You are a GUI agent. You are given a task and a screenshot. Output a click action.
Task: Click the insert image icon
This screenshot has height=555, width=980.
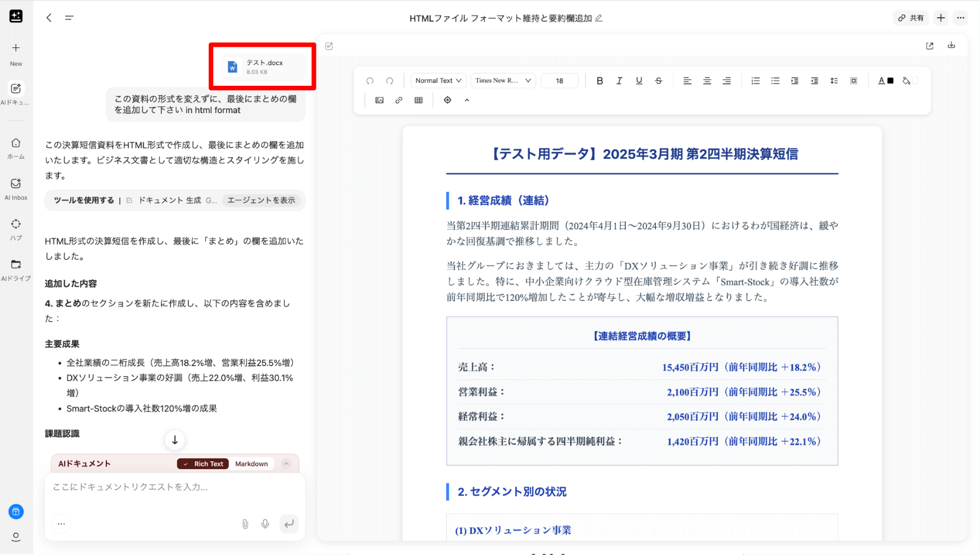379,100
